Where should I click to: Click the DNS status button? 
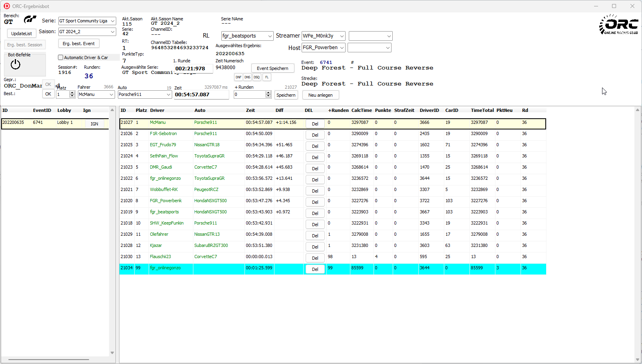point(247,77)
